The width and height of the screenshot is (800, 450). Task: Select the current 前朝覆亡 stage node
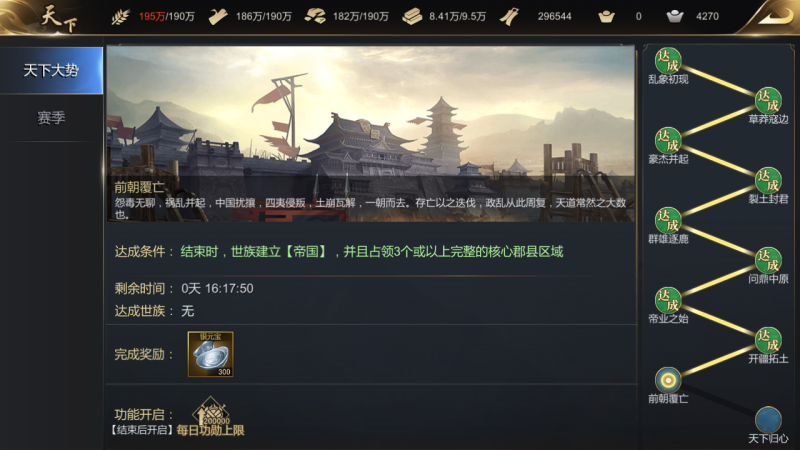coord(668,380)
